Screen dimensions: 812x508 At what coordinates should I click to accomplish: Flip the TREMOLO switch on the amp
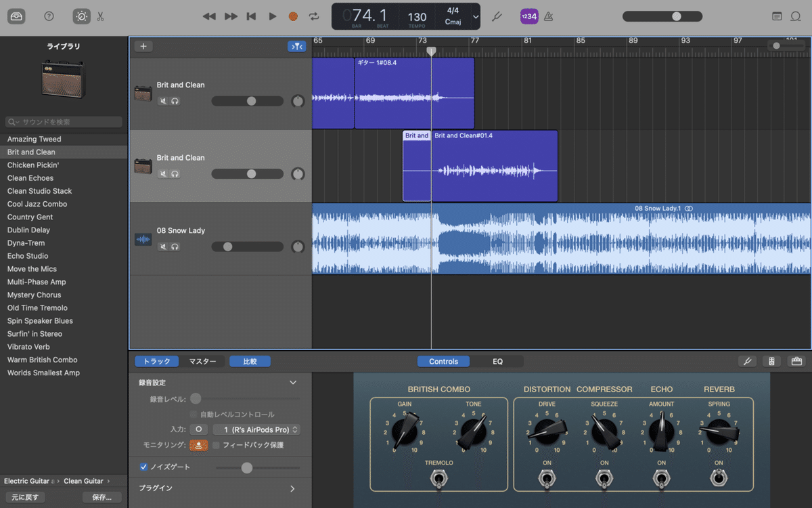coord(438,479)
